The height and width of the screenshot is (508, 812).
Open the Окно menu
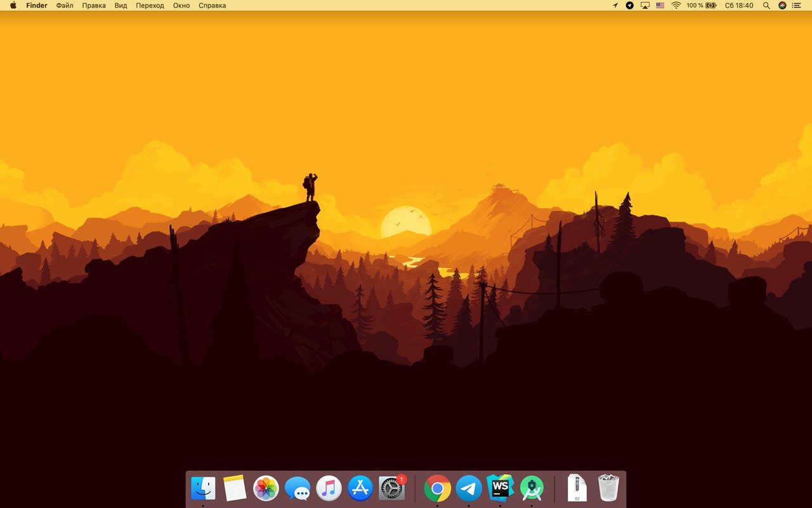tap(181, 5)
